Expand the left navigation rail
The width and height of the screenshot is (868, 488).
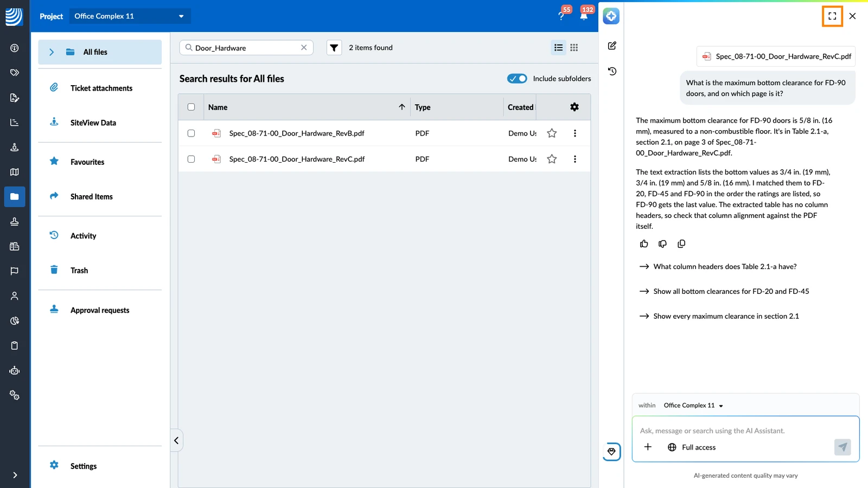pyautogui.click(x=15, y=475)
